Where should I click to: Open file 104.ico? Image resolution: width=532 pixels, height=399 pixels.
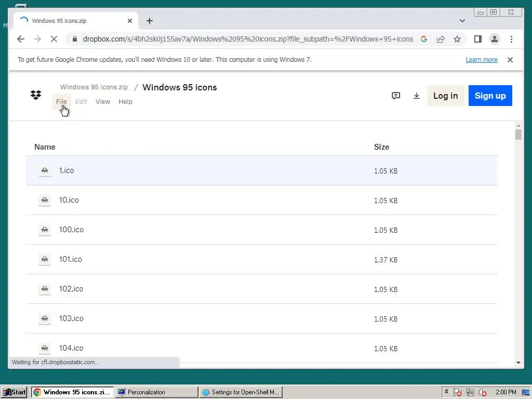pos(71,348)
